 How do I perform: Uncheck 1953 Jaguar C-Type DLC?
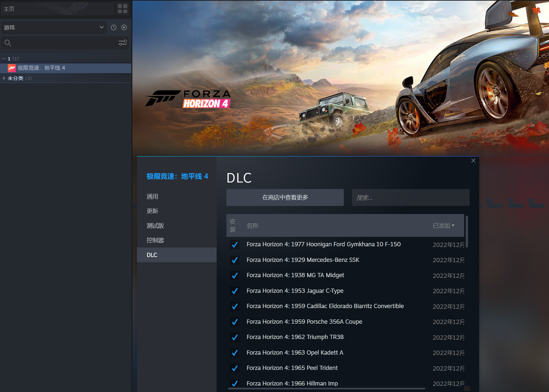pyautogui.click(x=234, y=291)
